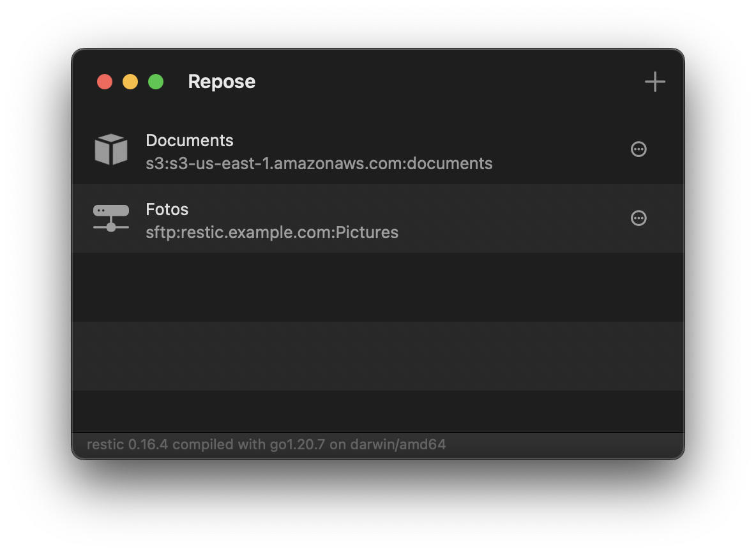
Task: Click the Fotos network server icon
Action: tap(111, 218)
